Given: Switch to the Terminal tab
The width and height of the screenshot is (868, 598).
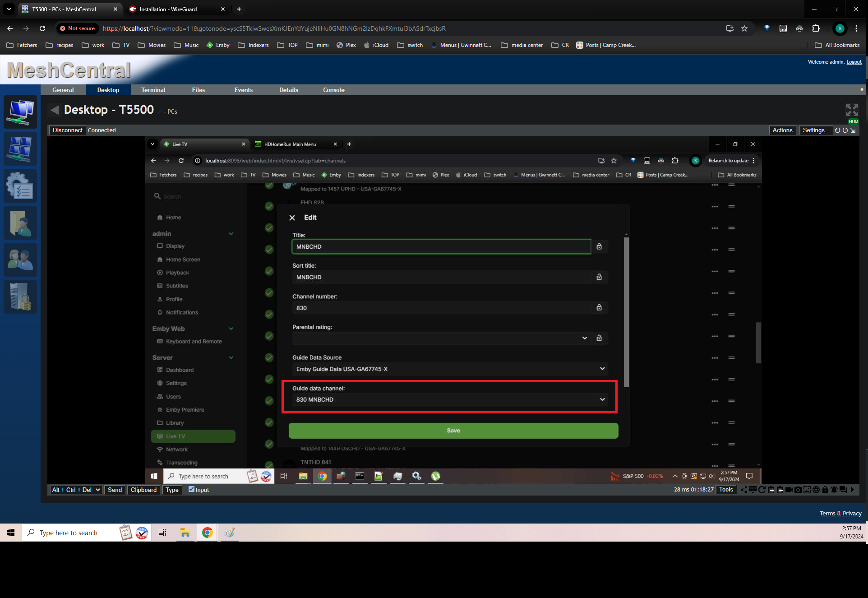Looking at the screenshot, I should pyautogui.click(x=153, y=90).
